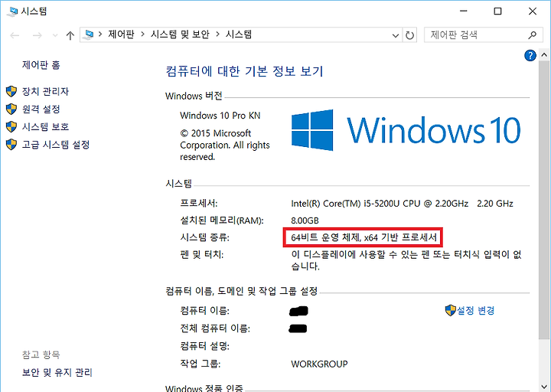Screen dimensions: 551x392
Task: Click the computer icon in address bar
Action: [x=90, y=34]
